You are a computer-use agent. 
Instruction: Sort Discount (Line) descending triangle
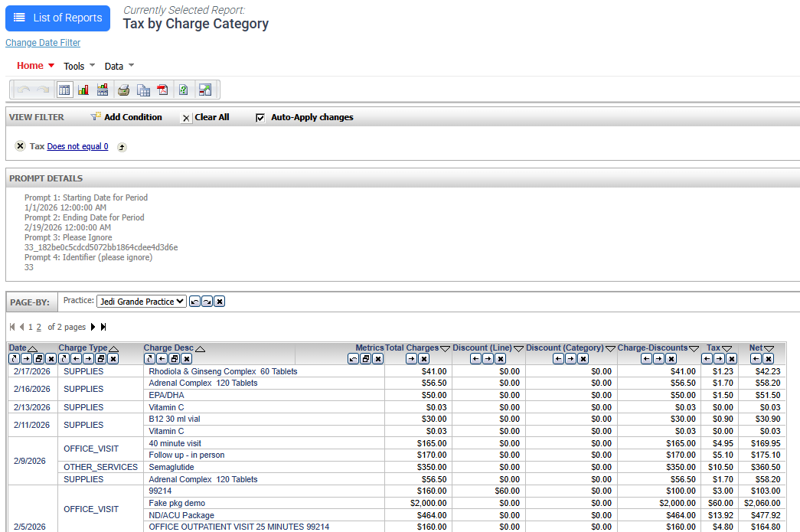pos(518,349)
